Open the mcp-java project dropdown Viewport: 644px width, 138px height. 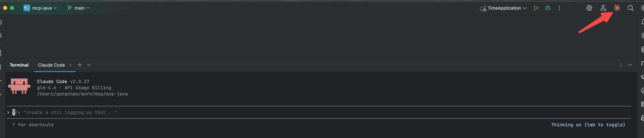click(x=40, y=8)
